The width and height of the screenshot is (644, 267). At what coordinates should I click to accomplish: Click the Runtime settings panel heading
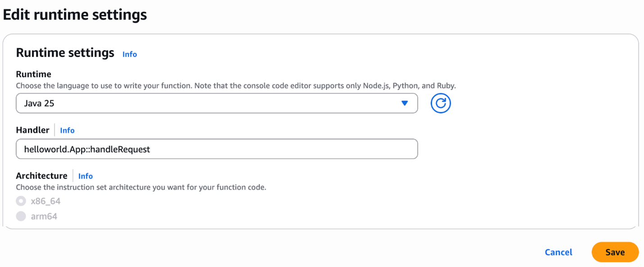65,53
